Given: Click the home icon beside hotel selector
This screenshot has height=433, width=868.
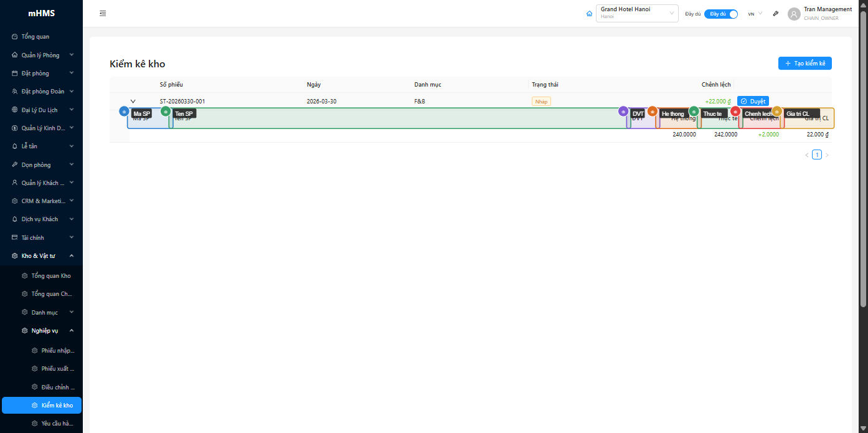Looking at the screenshot, I should [x=589, y=14].
